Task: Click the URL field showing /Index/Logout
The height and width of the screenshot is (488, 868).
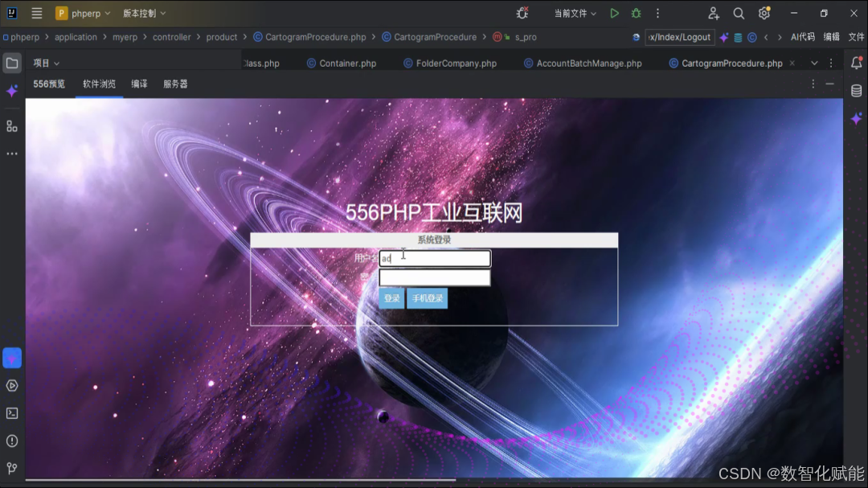Action: tap(679, 37)
